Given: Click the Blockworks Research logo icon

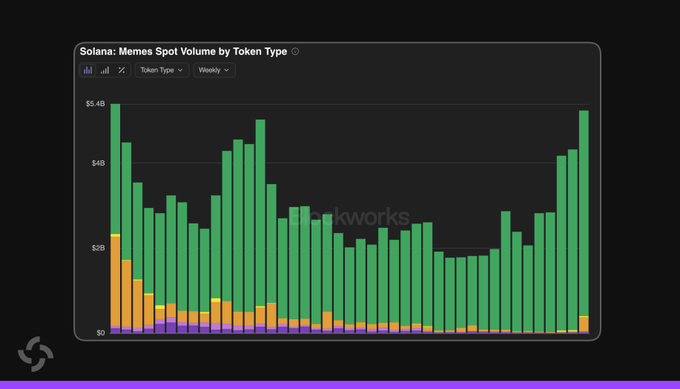Looking at the screenshot, I should point(36,354).
